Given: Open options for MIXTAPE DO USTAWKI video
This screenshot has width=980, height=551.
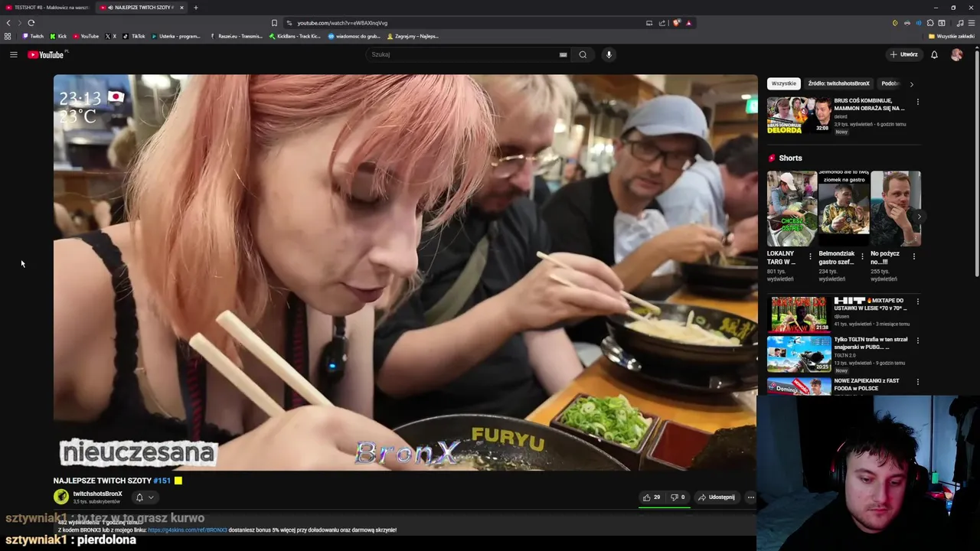Looking at the screenshot, I should pyautogui.click(x=917, y=302).
